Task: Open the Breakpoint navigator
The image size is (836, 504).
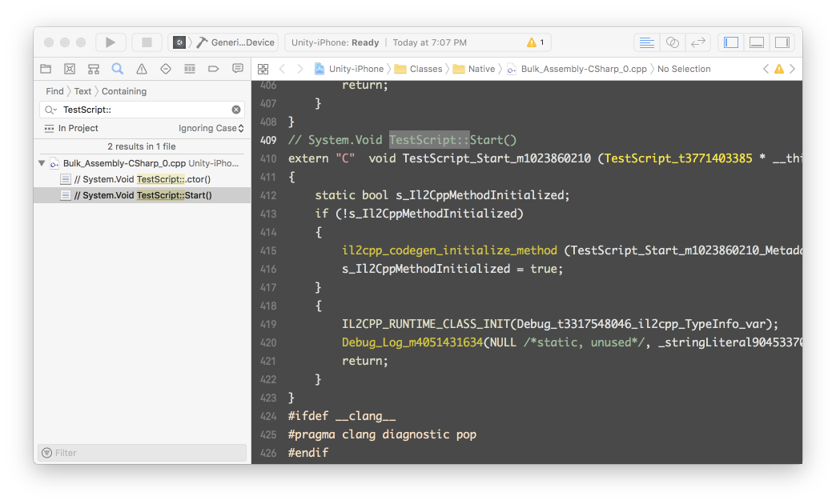Action: [213, 69]
